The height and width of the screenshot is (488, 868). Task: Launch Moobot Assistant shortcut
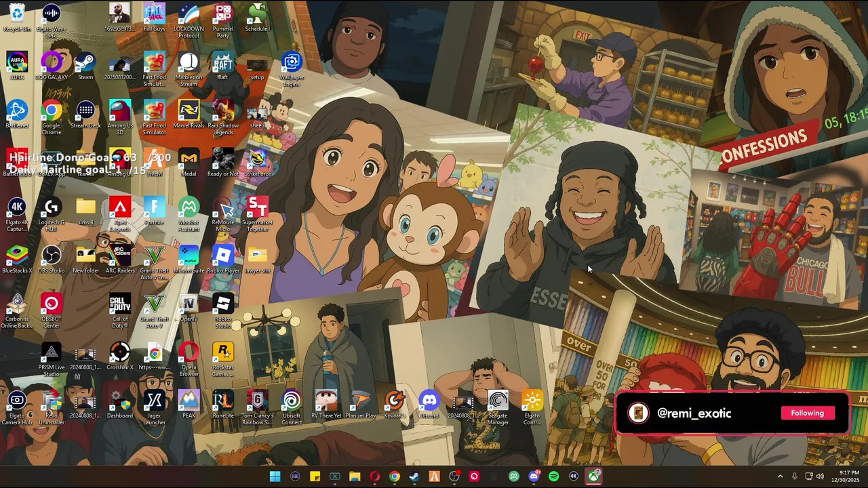189,214
